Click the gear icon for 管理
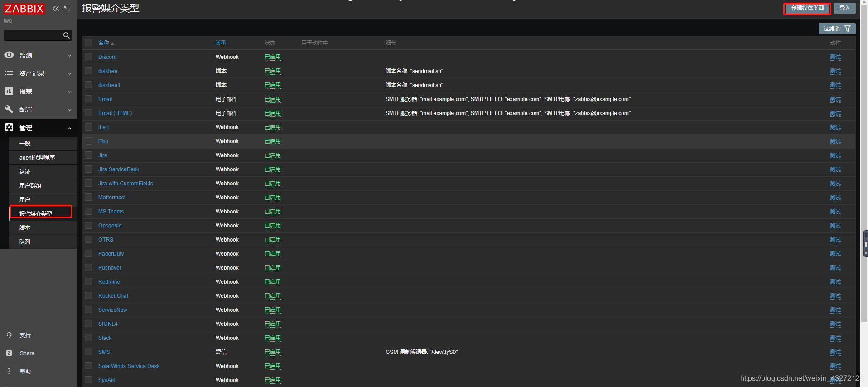This screenshot has height=387, width=868. 9,127
